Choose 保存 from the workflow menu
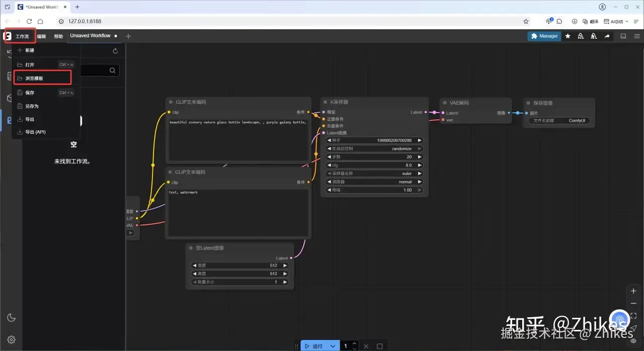 tap(45, 93)
